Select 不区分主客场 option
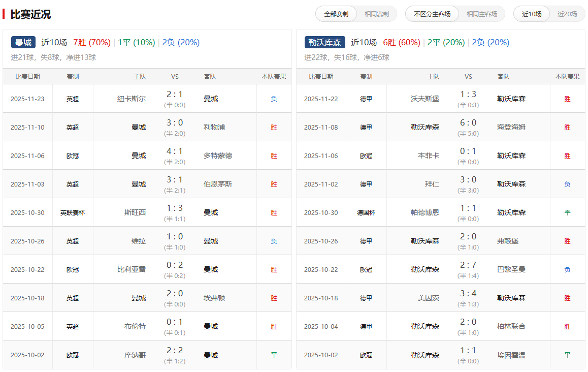 pyautogui.click(x=432, y=14)
